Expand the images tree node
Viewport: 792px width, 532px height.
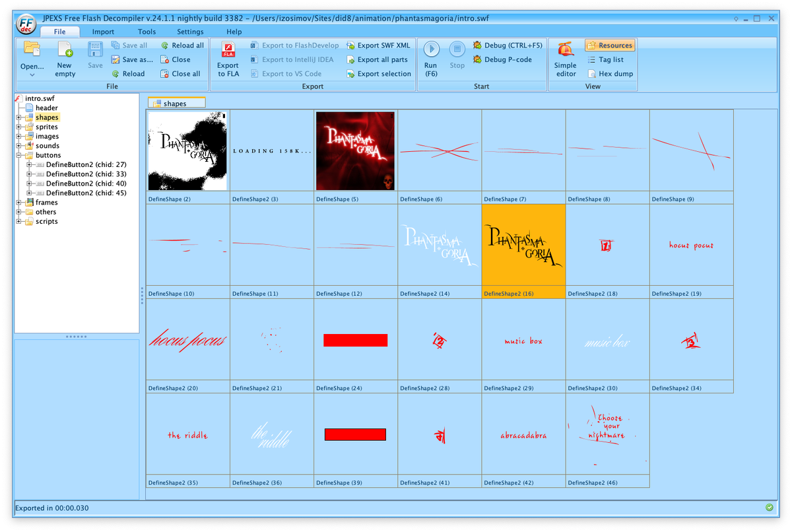coord(19,137)
